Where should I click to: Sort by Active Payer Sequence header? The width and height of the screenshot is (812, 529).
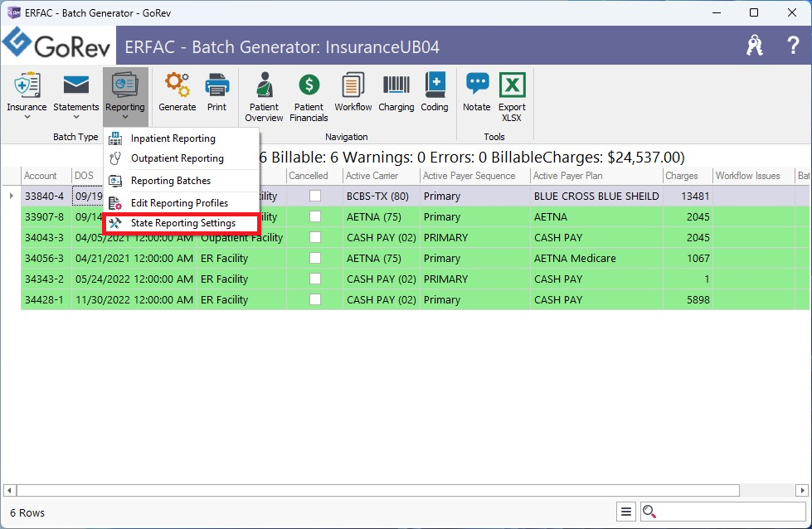pos(475,176)
